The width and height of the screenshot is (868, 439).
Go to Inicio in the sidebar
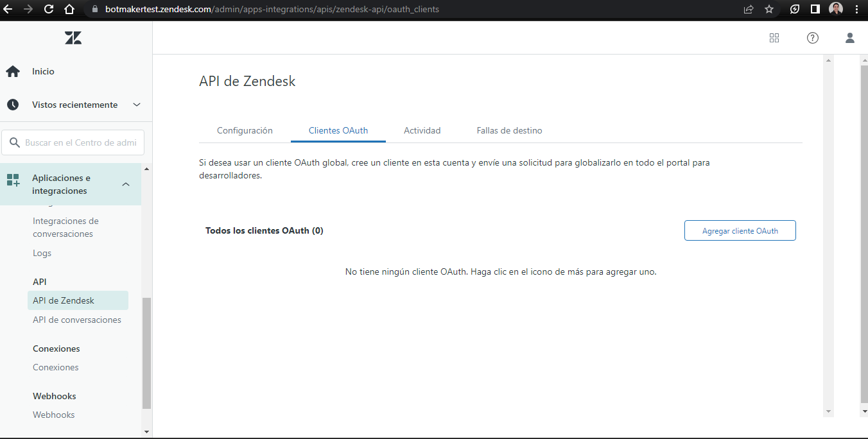43,71
